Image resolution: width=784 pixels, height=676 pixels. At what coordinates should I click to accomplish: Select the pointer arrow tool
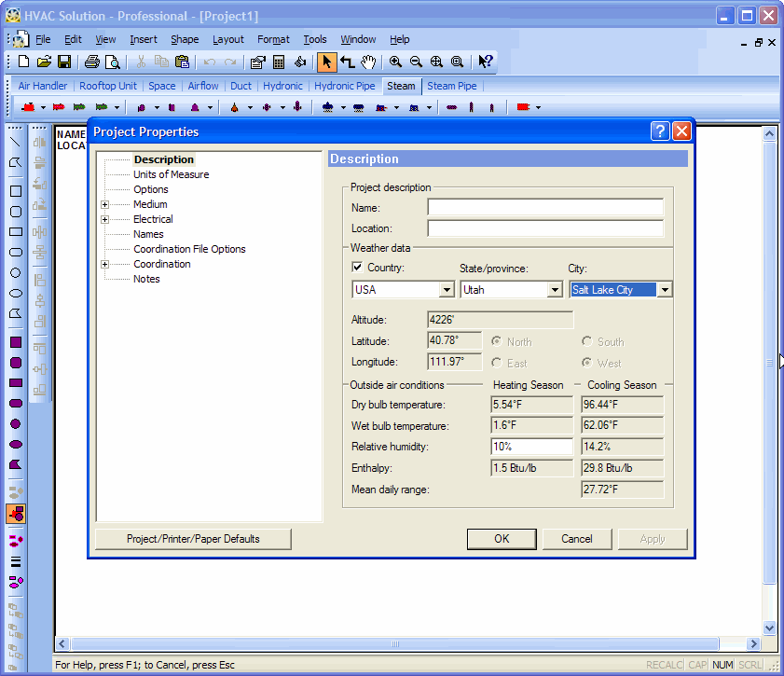pyautogui.click(x=326, y=62)
